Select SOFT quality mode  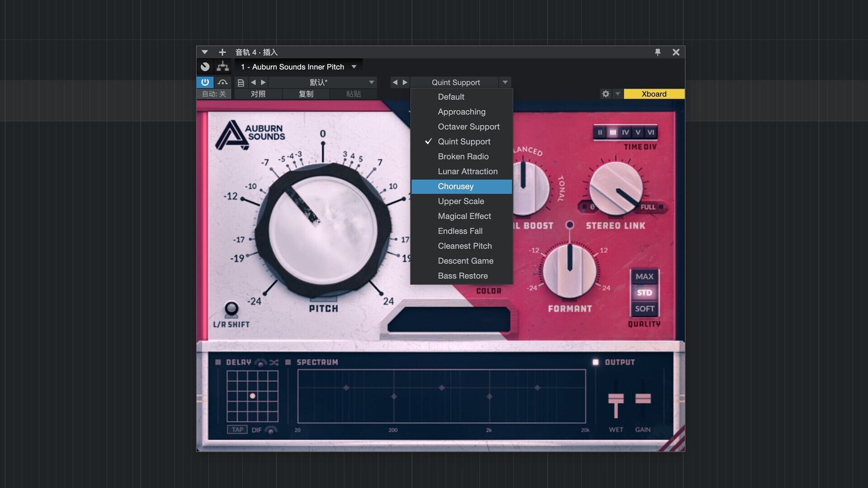pyautogui.click(x=644, y=309)
